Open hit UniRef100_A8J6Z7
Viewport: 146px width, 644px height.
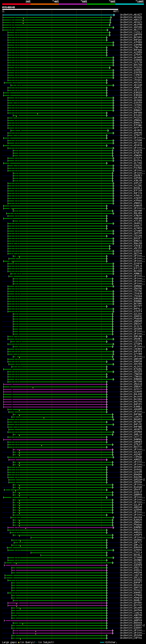(131, 15)
